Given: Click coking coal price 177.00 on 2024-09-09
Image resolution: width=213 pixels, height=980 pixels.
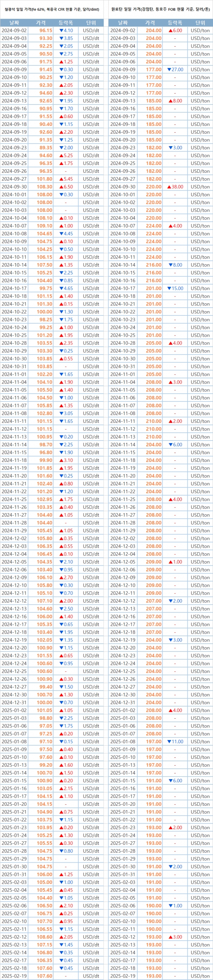Looking at the screenshot, I should (x=154, y=70).
